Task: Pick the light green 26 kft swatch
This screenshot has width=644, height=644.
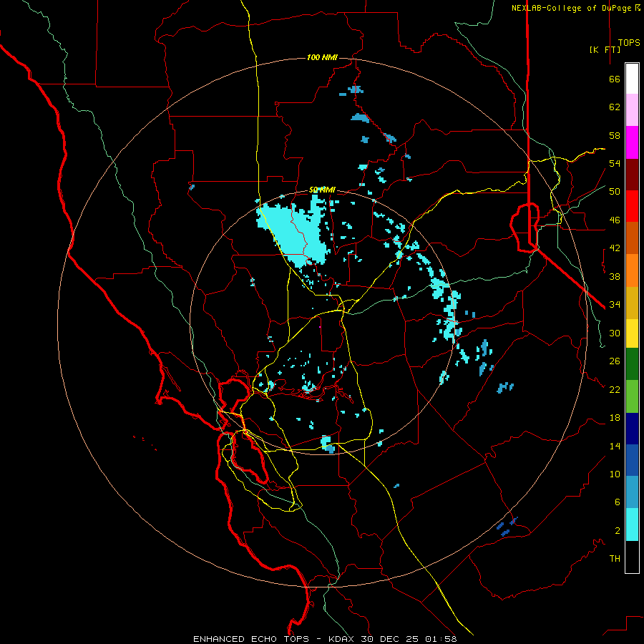Action: point(632,396)
